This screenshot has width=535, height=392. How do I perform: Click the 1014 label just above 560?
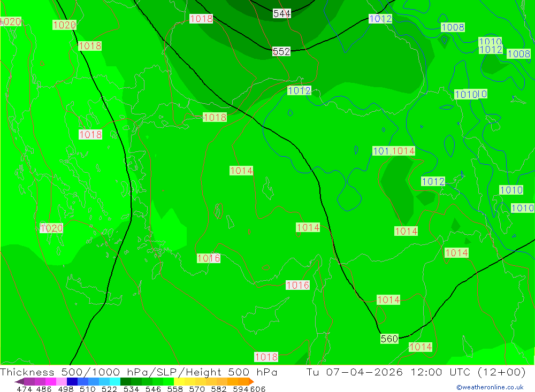click(388, 300)
